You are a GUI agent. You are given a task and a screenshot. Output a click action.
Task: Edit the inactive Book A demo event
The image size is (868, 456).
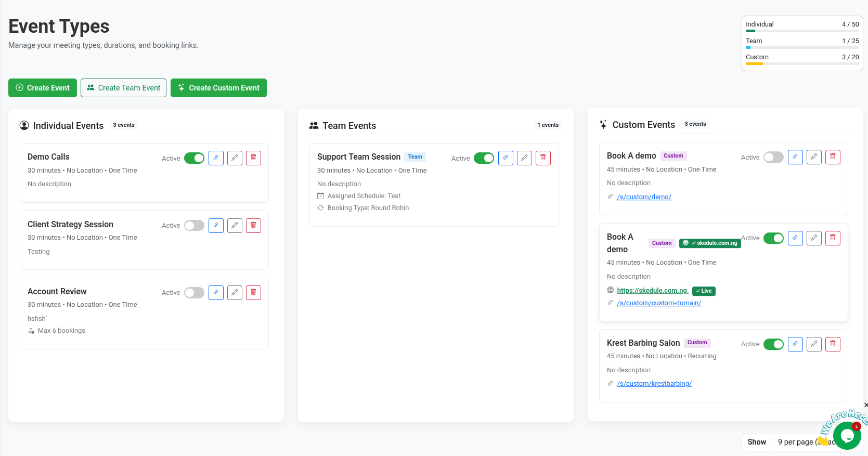(814, 157)
